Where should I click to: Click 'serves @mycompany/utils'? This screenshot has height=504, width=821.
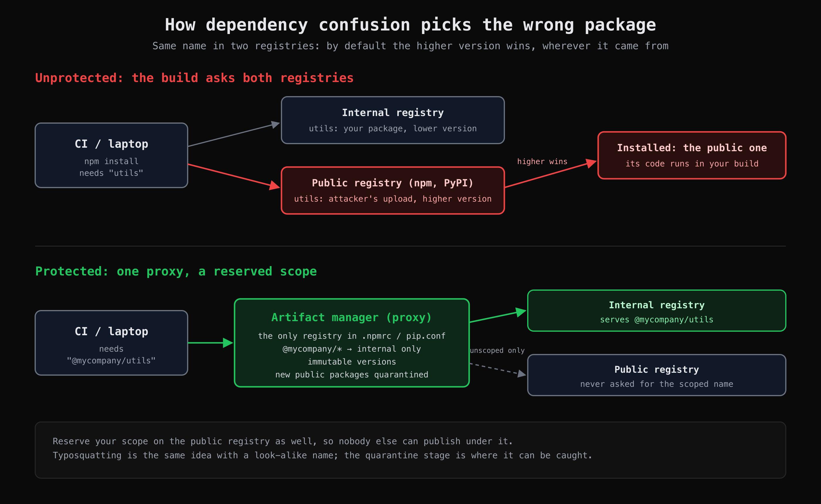[657, 320]
